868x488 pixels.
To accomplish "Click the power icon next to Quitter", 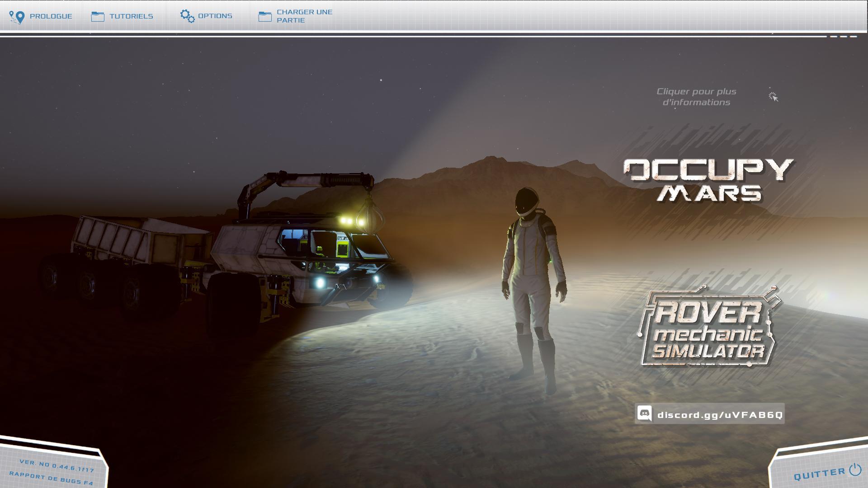I will (855, 470).
